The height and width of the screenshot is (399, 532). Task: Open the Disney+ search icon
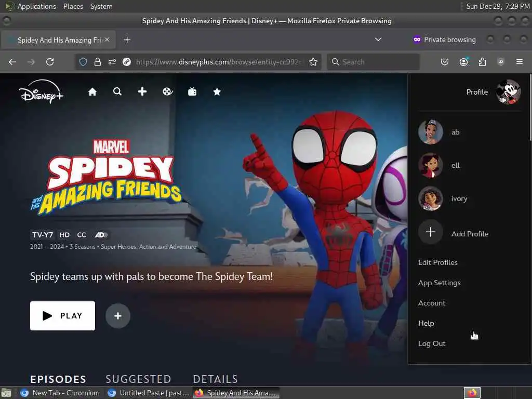(x=117, y=91)
